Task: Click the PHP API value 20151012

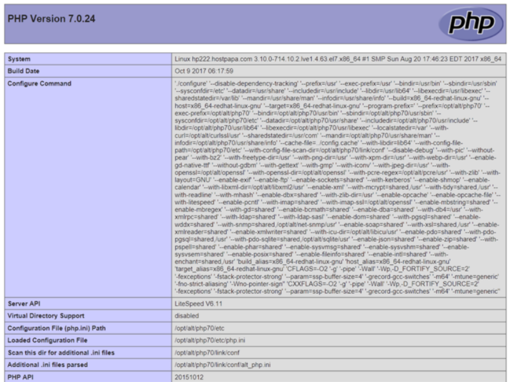Action: pos(189,377)
